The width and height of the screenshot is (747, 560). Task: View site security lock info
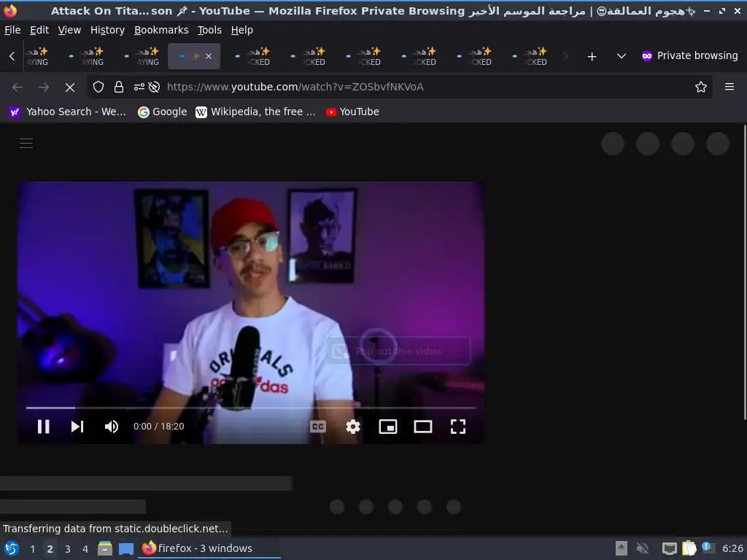[119, 87]
